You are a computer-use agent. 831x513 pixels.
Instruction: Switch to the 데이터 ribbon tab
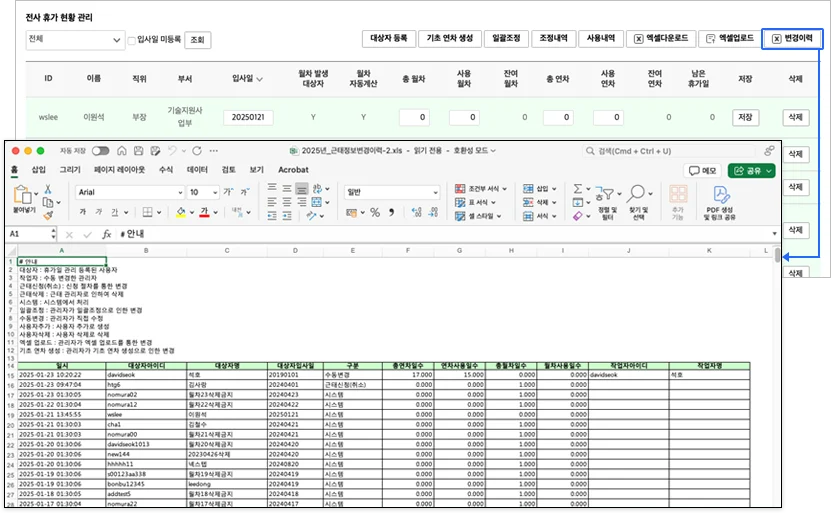point(197,170)
